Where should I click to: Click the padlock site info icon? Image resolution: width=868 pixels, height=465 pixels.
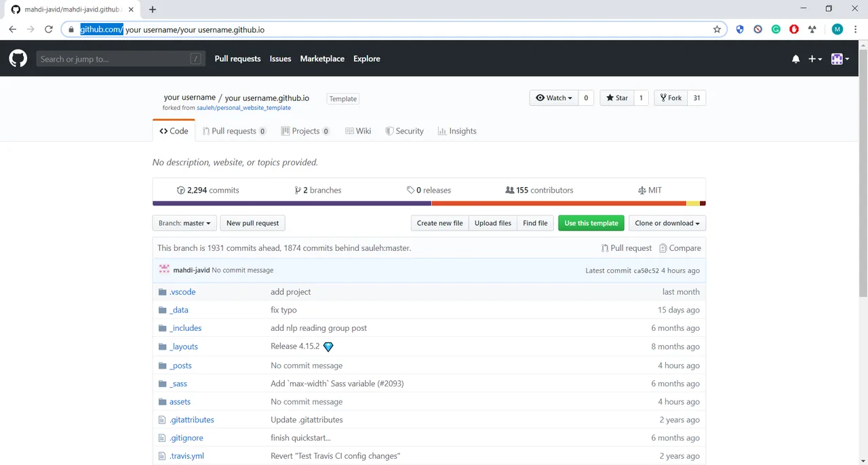71,30
